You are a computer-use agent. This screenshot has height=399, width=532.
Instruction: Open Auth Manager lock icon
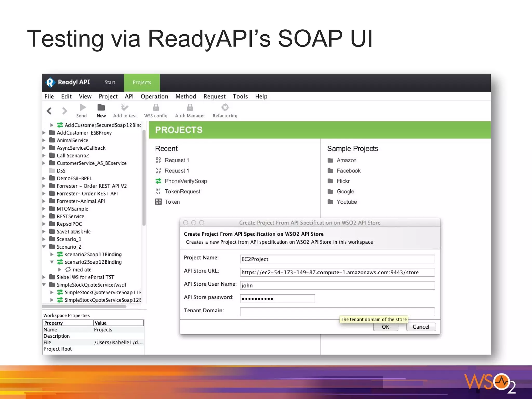coord(190,107)
